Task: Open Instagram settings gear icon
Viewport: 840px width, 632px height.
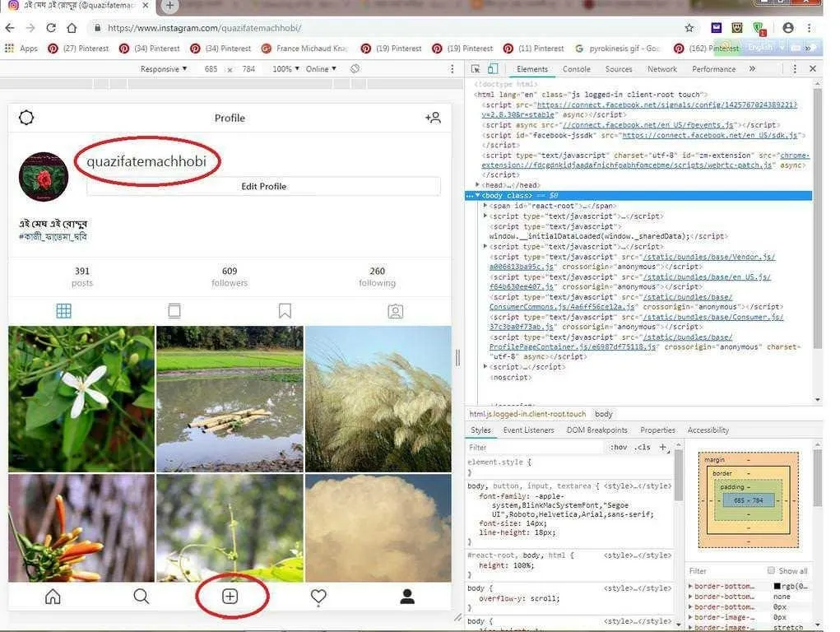Action: pos(26,118)
